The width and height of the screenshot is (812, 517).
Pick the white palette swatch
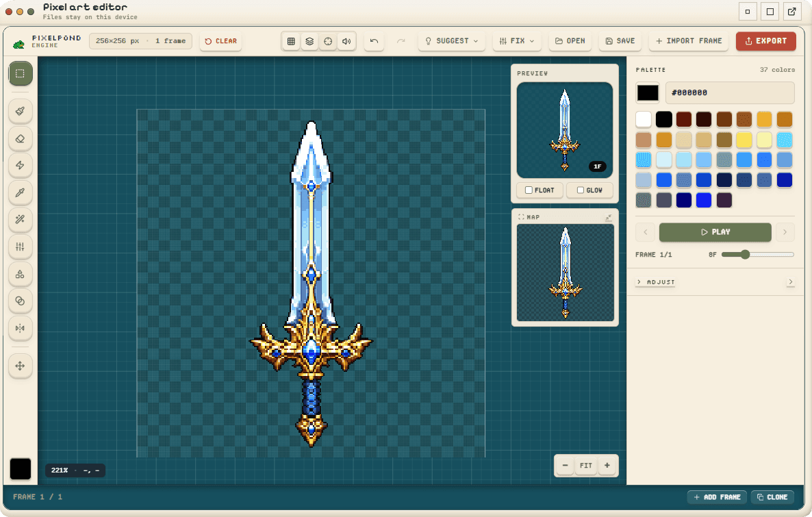click(x=643, y=119)
